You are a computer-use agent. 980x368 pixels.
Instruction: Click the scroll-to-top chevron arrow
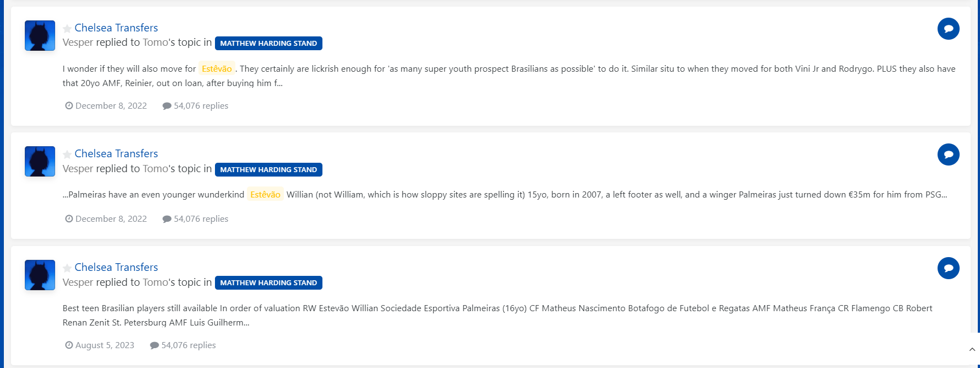point(972,349)
